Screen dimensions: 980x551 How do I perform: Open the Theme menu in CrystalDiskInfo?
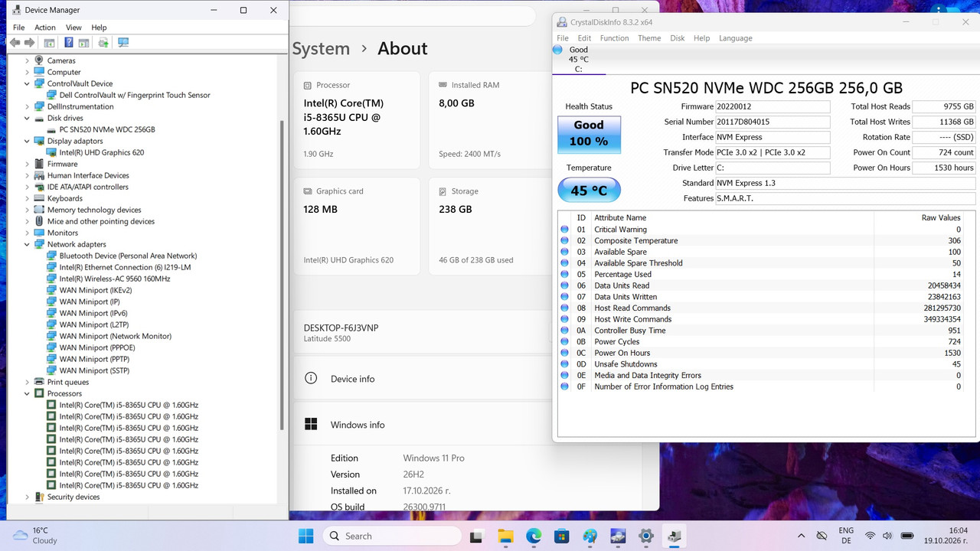point(649,38)
